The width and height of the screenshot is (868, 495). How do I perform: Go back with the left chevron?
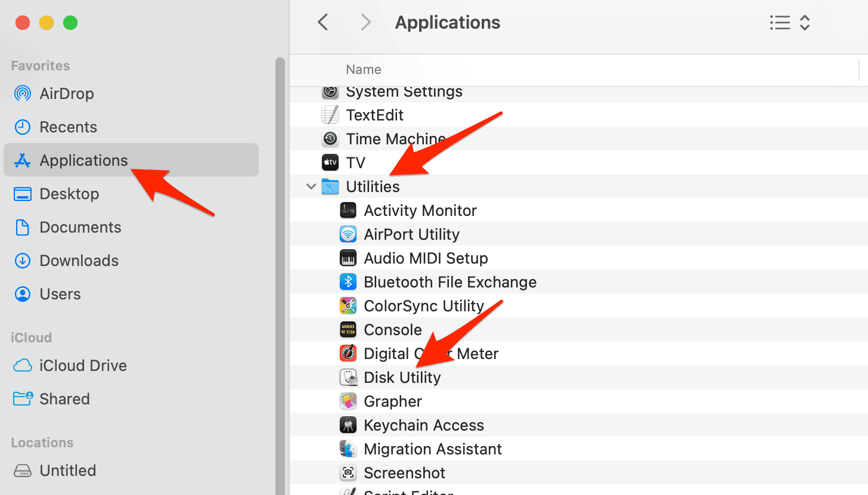click(323, 23)
